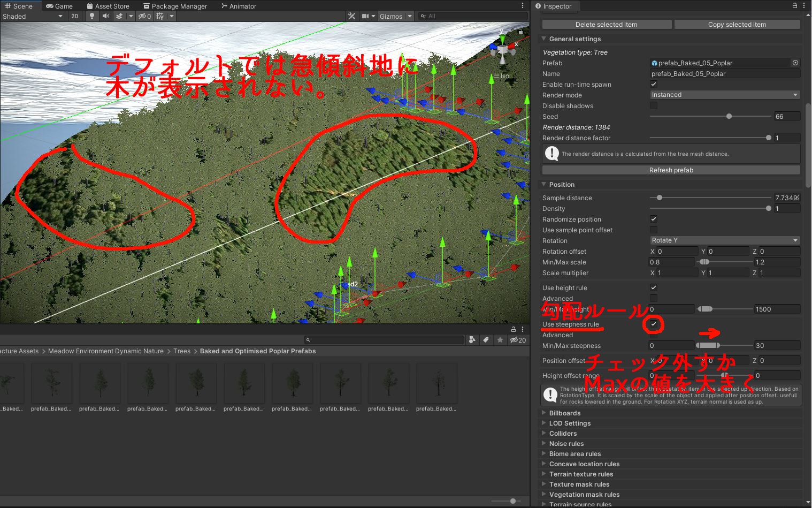The width and height of the screenshot is (812, 508).
Task: Click prefab object picker circle icon
Action: coord(795,63)
